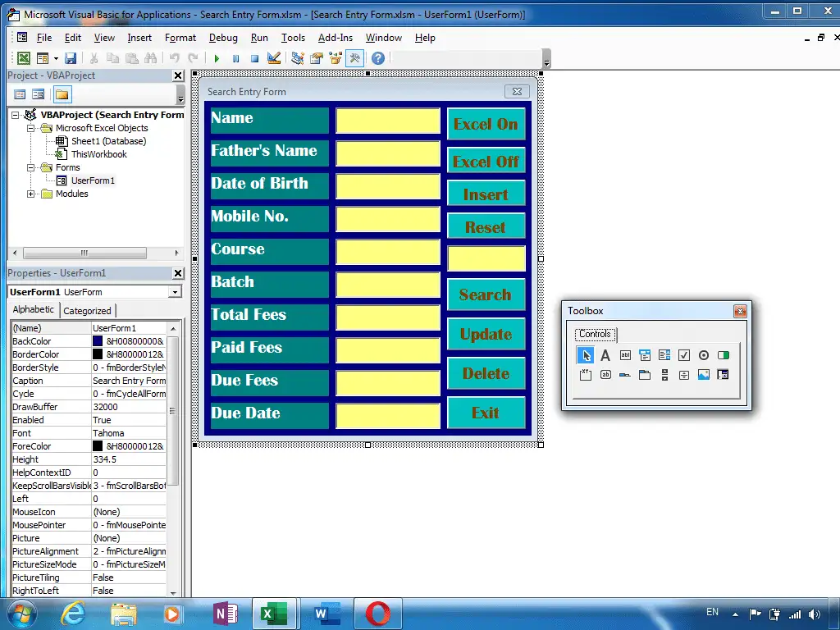This screenshot has width=840, height=630.
Task: Click the BackColor navy color swatch
Action: coord(98,341)
